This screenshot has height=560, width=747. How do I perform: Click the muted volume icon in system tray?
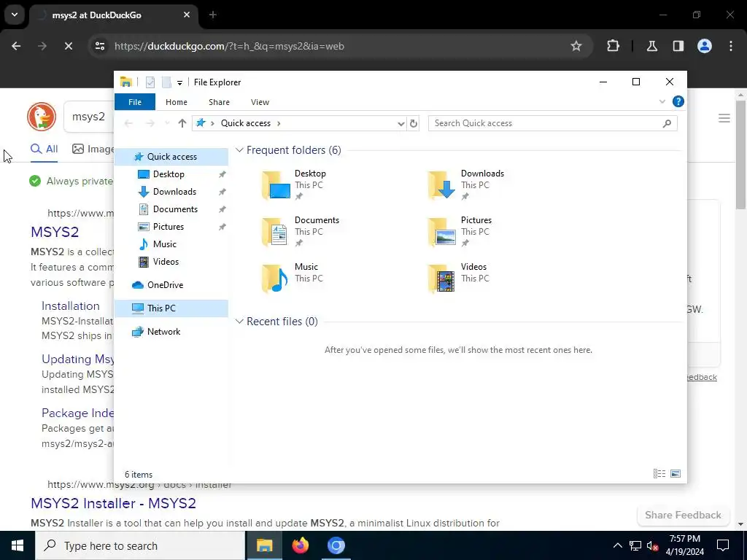(653, 545)
